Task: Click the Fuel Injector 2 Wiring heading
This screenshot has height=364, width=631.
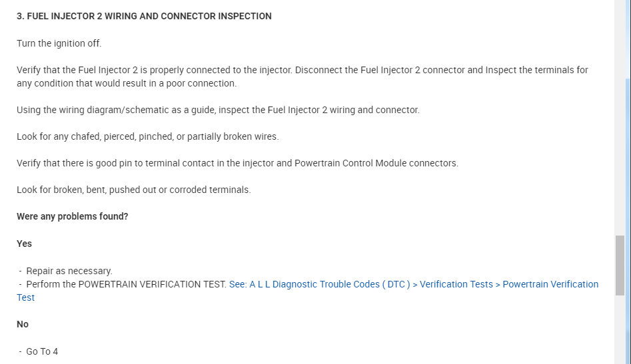Action: (144, 16)
